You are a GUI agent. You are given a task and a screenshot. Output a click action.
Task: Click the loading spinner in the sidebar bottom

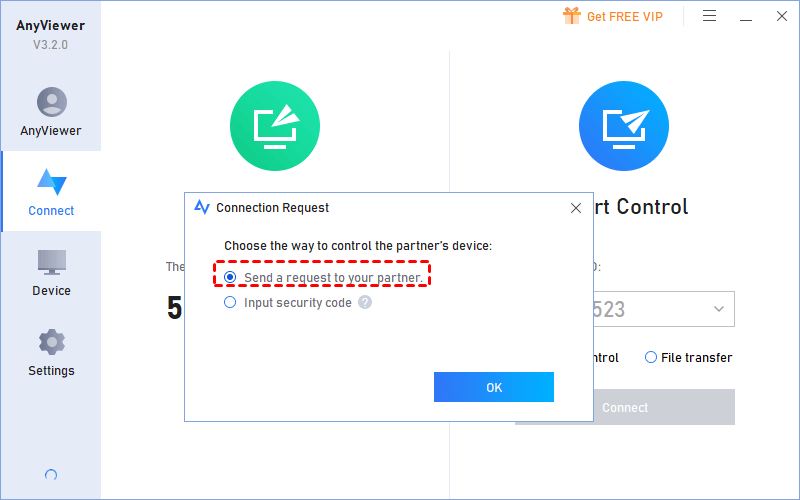coord(51,475)
